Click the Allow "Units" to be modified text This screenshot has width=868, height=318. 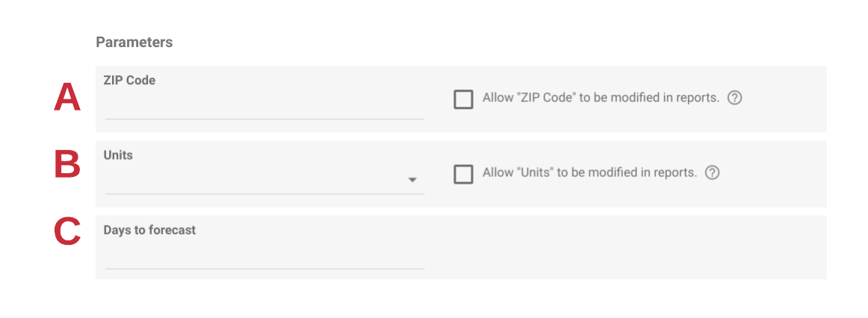tap(589, 172)
